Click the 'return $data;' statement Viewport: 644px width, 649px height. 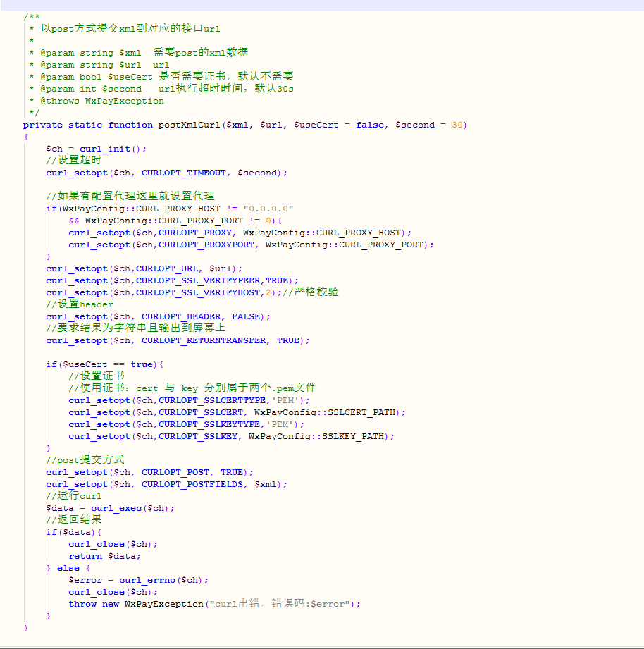(x=105, y=556)
